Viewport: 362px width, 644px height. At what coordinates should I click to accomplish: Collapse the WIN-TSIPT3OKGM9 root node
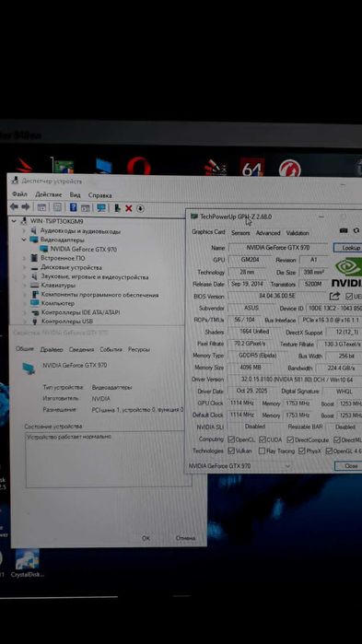[15, 221]
